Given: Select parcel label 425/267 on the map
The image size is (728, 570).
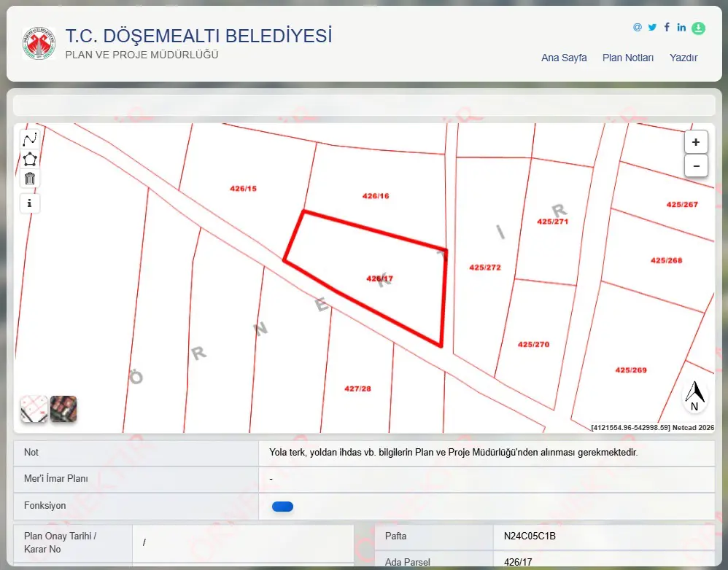Looking at the screenshot, I should point(682,204).
